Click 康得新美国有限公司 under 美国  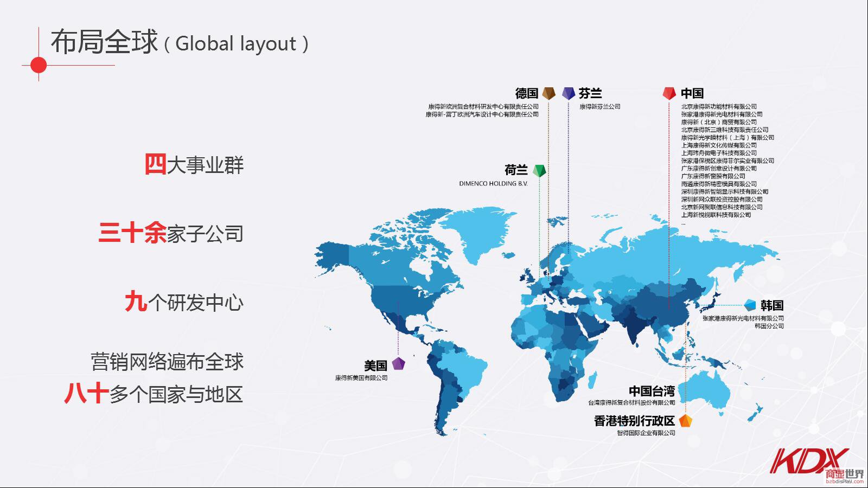click(x=361, y=378)
